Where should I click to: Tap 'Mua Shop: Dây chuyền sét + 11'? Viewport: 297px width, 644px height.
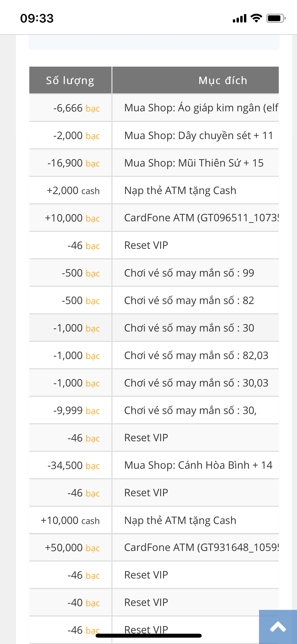(x=199, y=135)
